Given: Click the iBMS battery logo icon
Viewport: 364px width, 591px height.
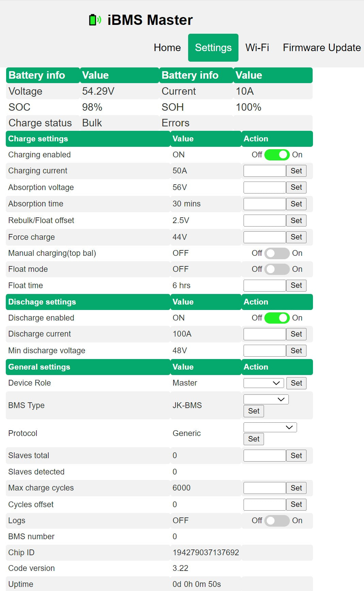Looking at the screenshot, I should (95, 20).
